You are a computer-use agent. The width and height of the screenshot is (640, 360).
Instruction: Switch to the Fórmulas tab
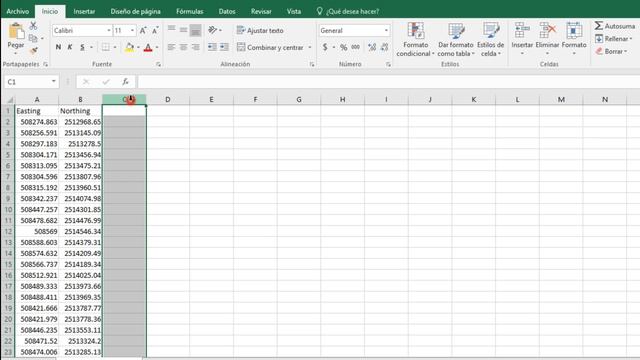coord(190,11)
